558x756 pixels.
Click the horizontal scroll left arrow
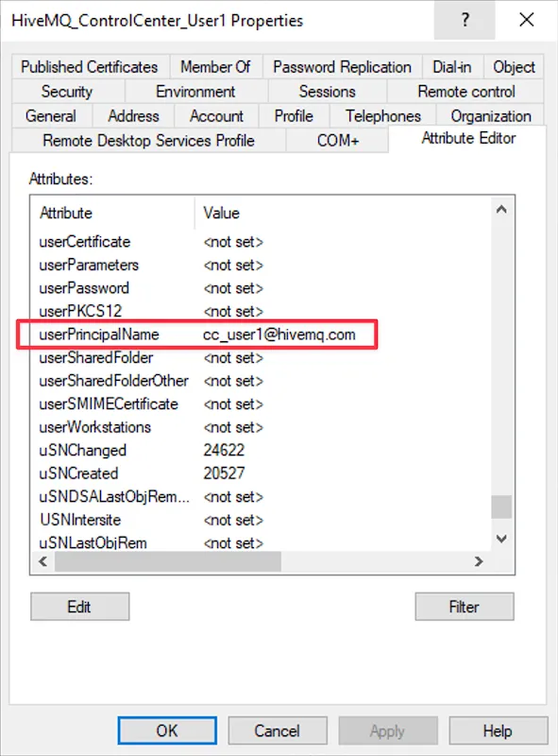(x=42, y=561)
